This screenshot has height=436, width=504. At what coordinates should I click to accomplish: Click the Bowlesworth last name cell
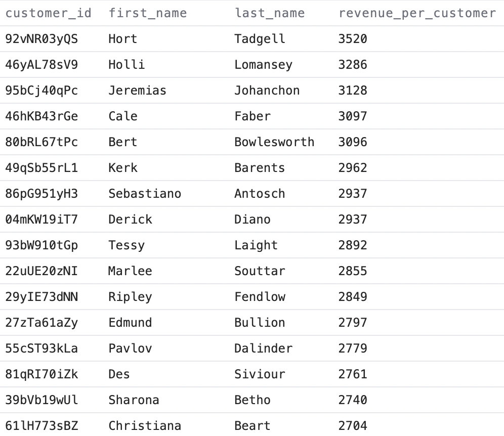pyautogui.click(x=274, y=142)
